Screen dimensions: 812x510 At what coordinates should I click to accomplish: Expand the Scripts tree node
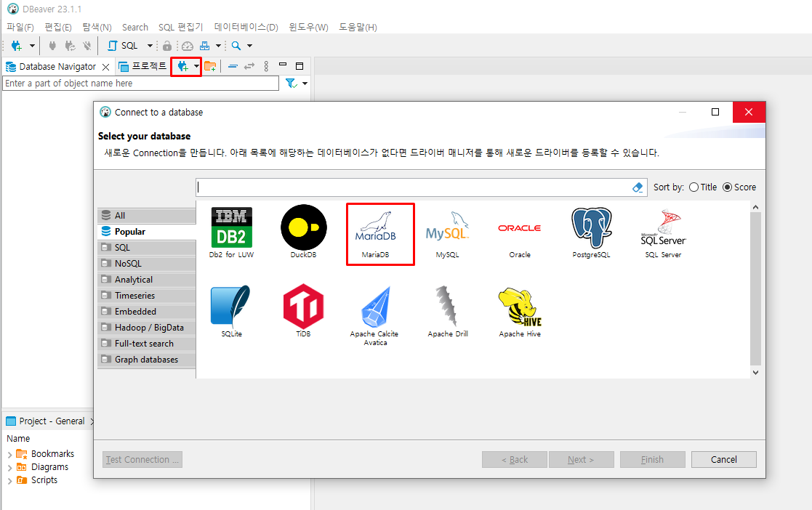click(10, 481)
